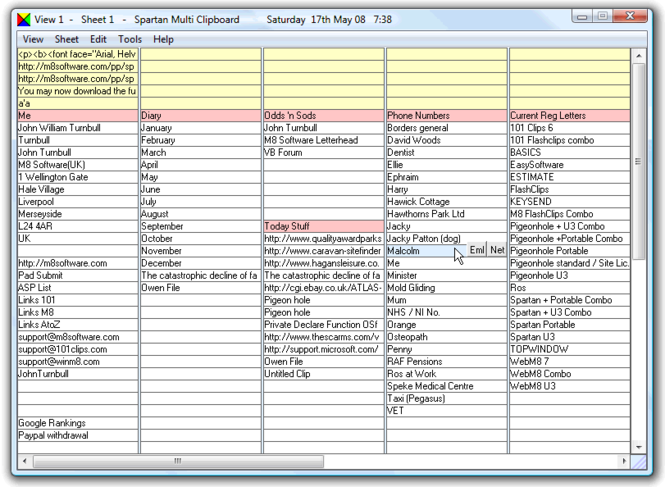The image size is (665, 487).
Task: Select the 'Me' column header
Action: click(x=78, y=115)
